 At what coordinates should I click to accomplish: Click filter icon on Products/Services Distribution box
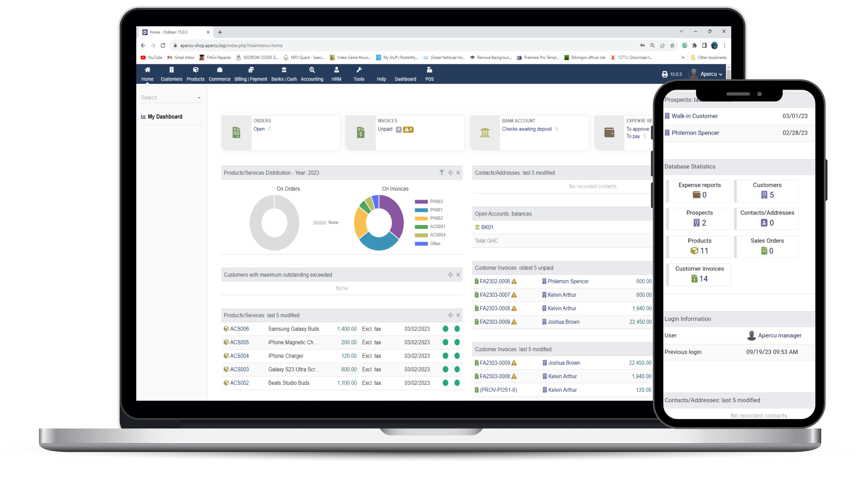coord(441,172)
